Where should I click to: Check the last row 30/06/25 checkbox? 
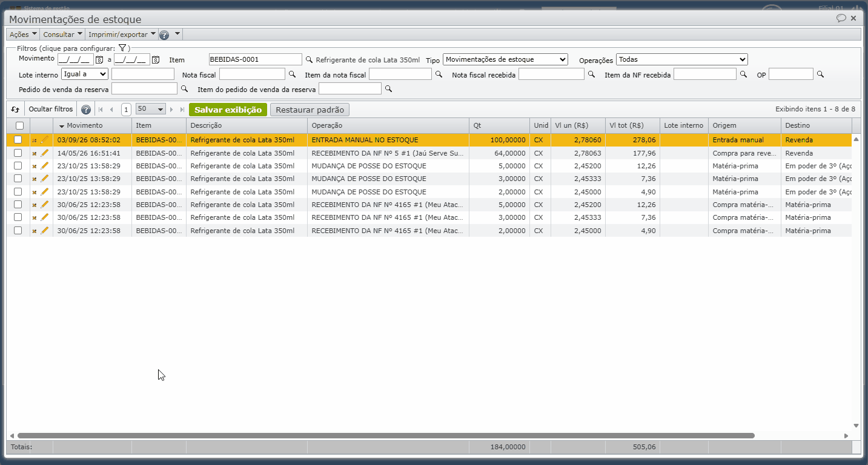(18, 231)
